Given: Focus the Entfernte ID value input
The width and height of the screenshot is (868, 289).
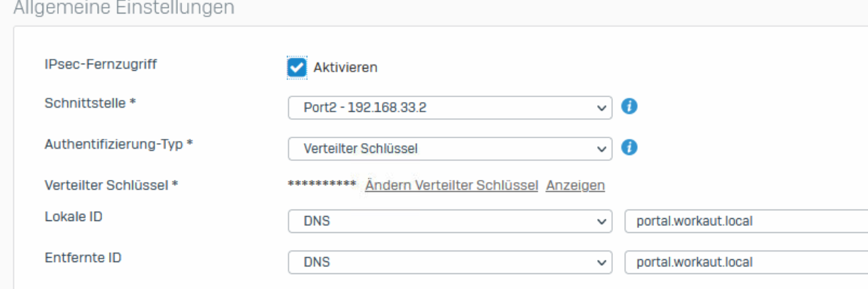Looking at the screenshot, I should (745, 262).
